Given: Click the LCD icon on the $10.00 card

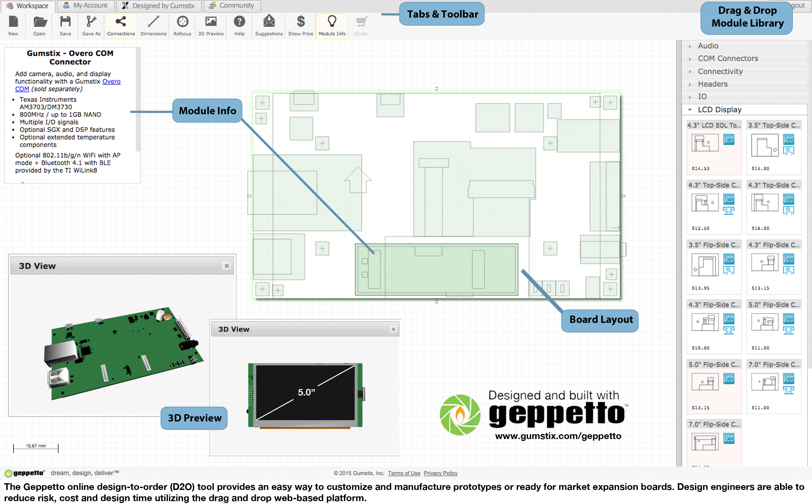Looking at the screenshot, I should click(x=729, y=319).
